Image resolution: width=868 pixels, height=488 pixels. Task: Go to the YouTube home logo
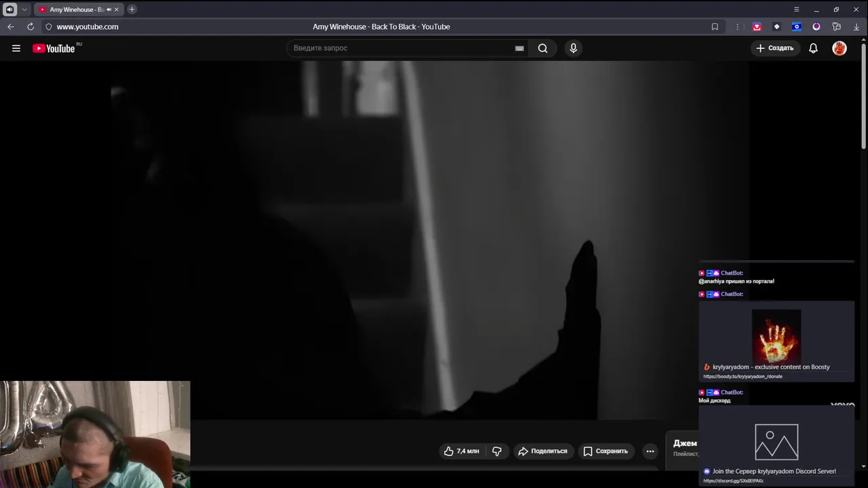click(x=54, y=48)
